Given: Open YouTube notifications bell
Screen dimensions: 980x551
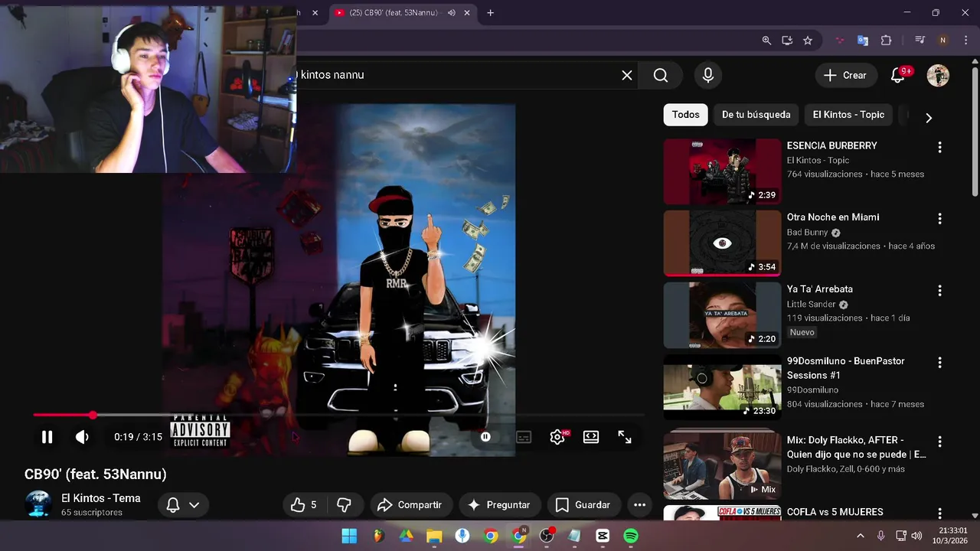Looking at the screenshot, I should click(898, 75).
